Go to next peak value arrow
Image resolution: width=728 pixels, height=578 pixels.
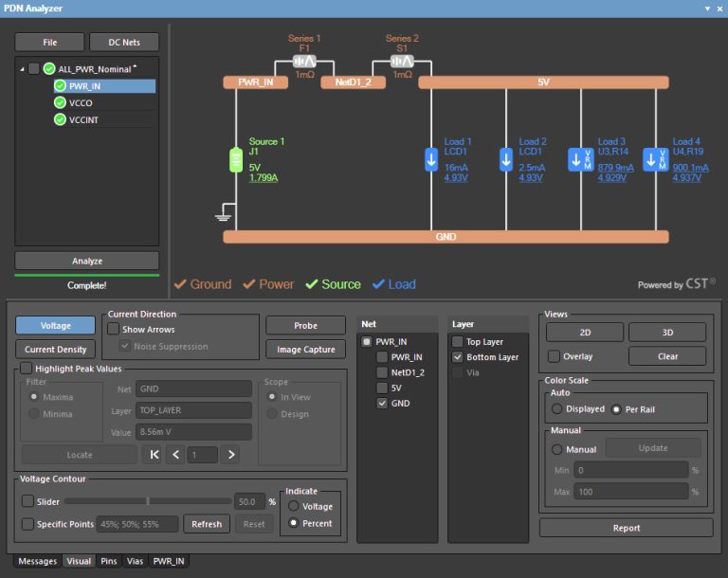tap(231, 455)
